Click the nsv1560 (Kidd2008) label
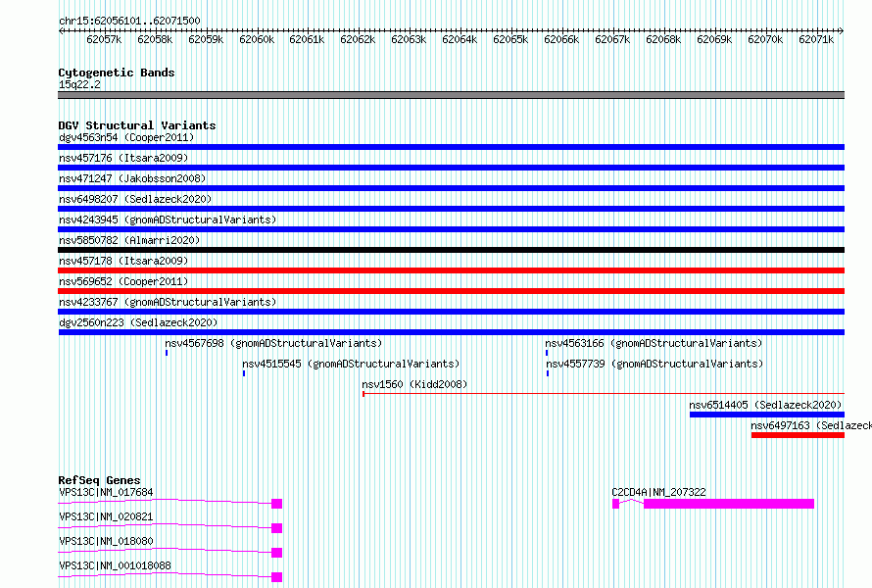 tap(414, 384)
